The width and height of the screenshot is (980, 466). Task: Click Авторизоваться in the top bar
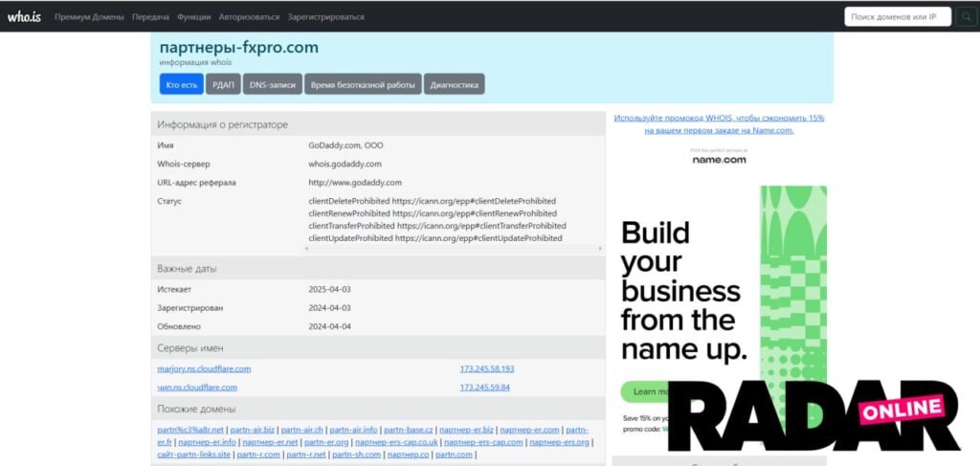(249, 17)
